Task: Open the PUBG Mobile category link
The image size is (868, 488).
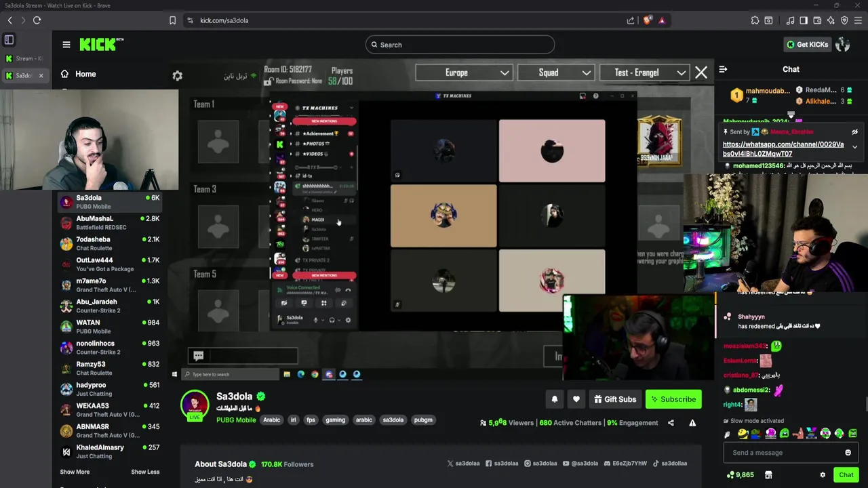Action: [x=236, y=420]
